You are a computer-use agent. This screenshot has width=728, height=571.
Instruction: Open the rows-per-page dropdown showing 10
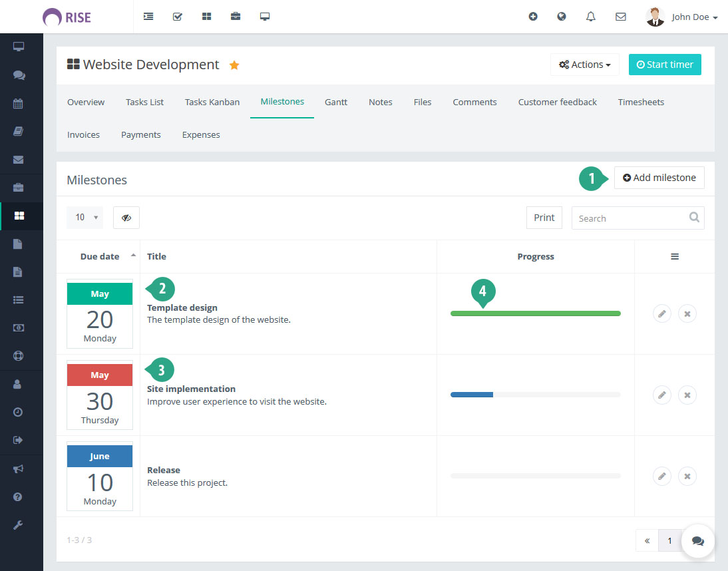tap(85, 218)
